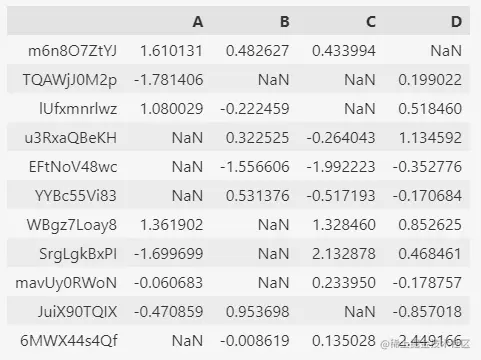Select row label YYBc55Vi83
The width and height of the screenshot is (481, 360).
pos(76,196)
